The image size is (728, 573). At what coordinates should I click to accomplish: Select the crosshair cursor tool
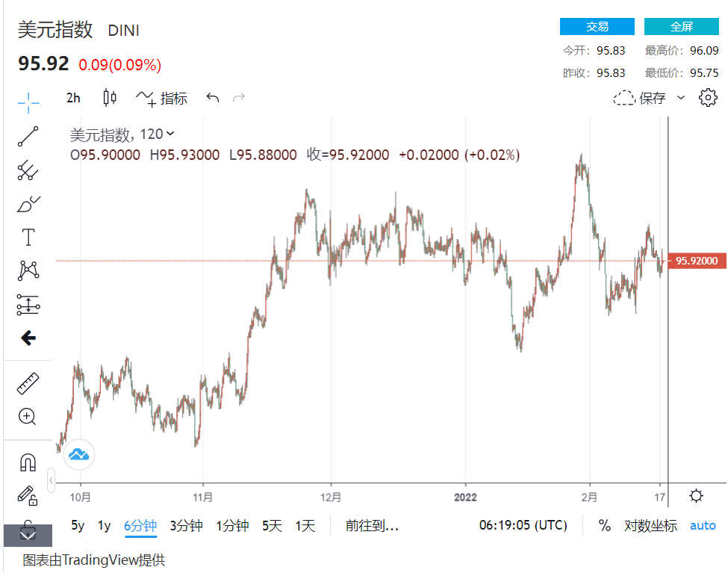point(28,102)
